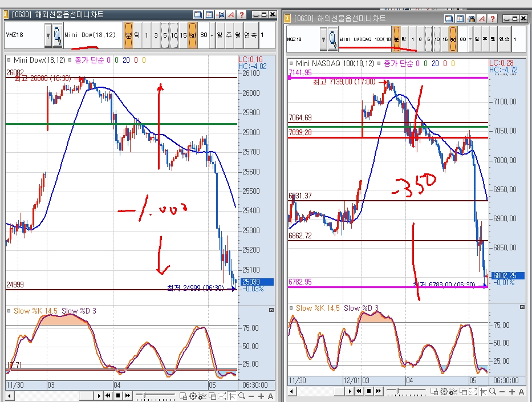Click 1-minute interval button in Mini Dow window
The height and width of the screenshot is (402, 532).
(147, 35)
